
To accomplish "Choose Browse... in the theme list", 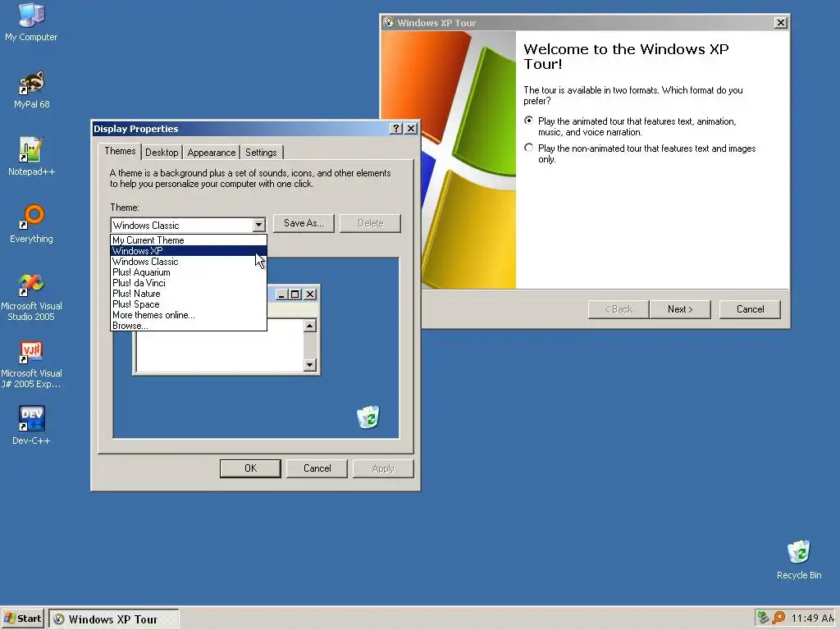I will point(189,326).
